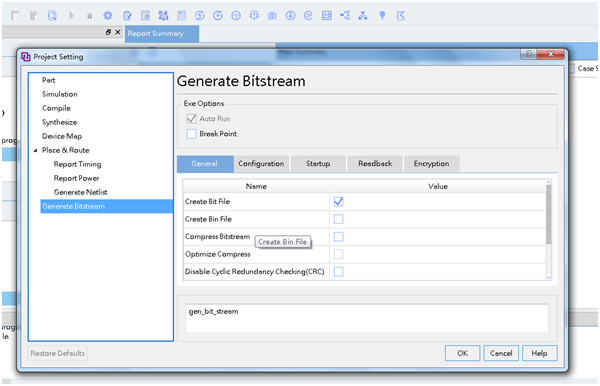
Task: Select the Place & Route tree item
Action: tap(65, 150)
